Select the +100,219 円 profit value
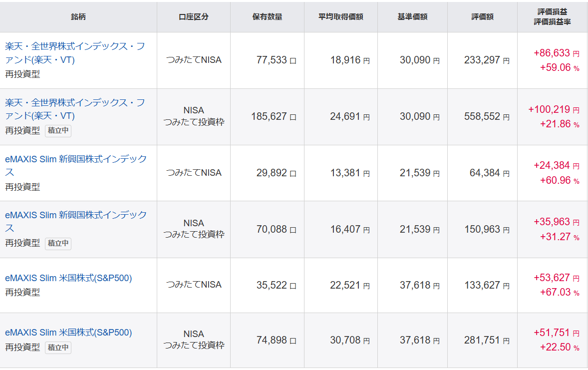588x370 pixels. click(554, 109)
